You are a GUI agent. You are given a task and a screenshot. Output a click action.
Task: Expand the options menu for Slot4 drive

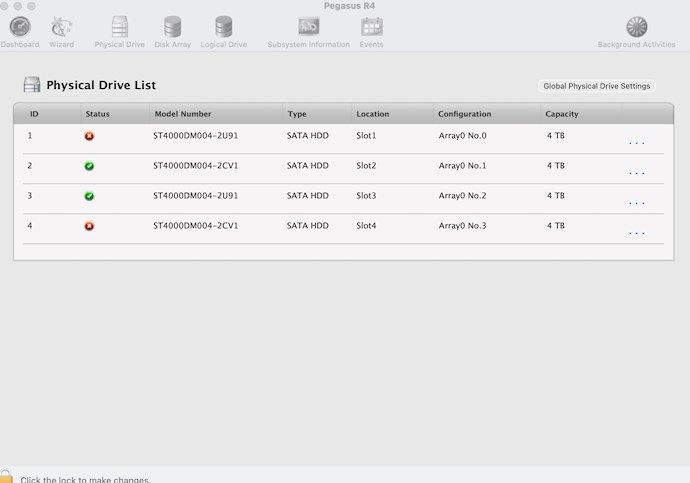(x=636, y=233)
